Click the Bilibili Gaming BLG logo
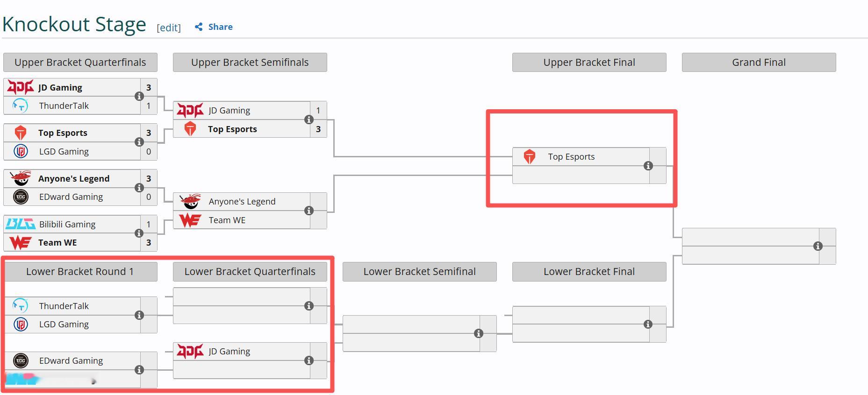Image resolution: width=868 pixels, height=395 pixels. 21,224
